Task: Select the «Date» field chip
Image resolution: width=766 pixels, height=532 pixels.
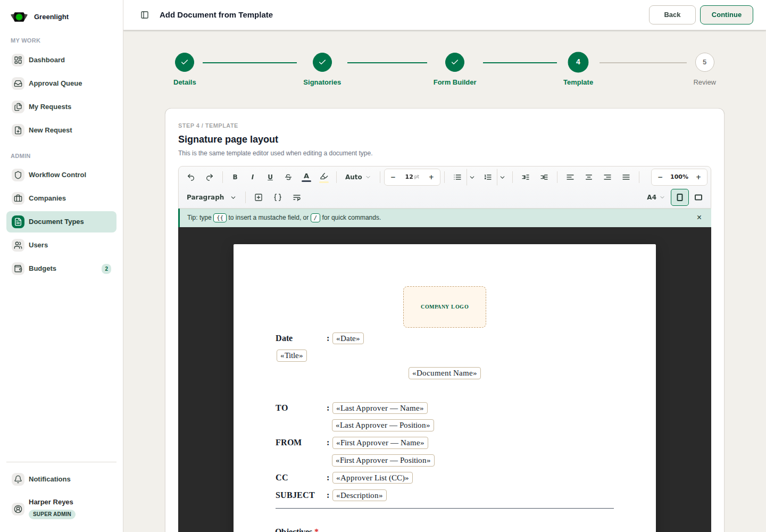Action: (348, 338)
